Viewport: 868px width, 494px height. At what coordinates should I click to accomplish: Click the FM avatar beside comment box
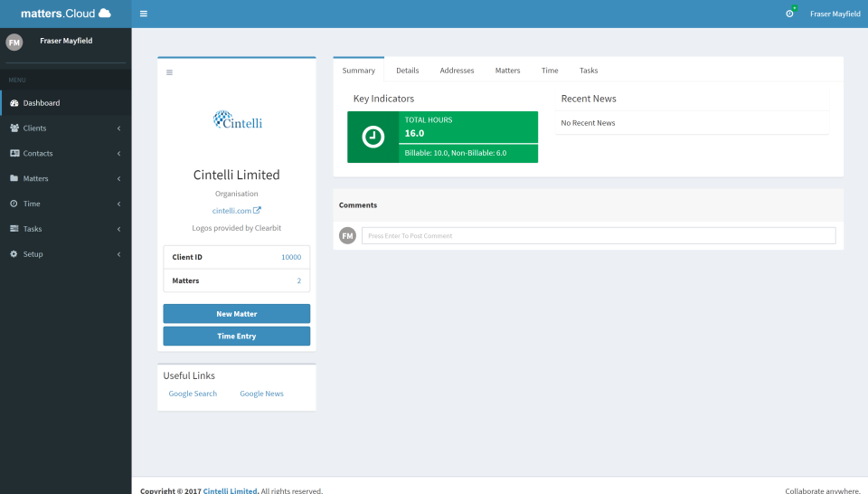[x=347, y=236]
